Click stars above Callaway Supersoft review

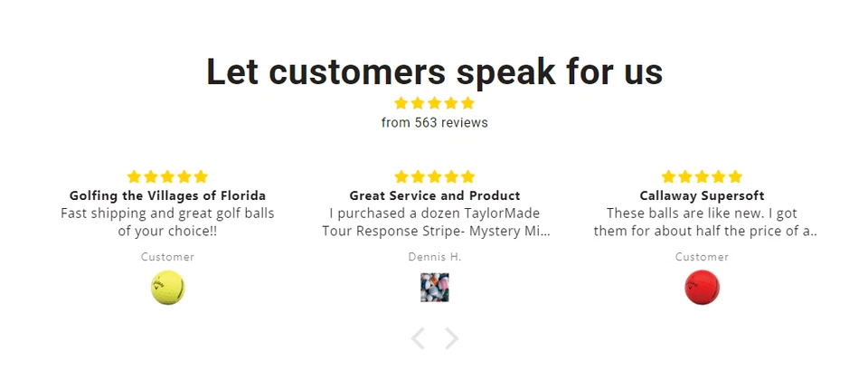click(x=702, y=176)
